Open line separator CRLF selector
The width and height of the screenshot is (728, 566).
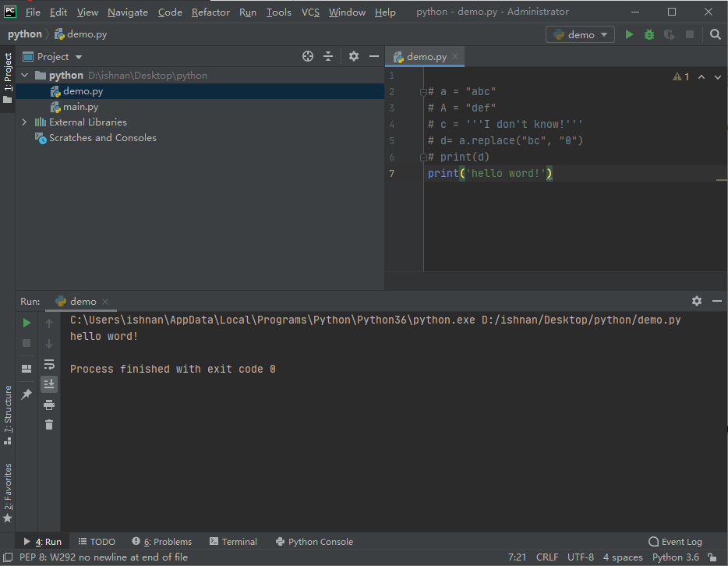click(547, 557)
